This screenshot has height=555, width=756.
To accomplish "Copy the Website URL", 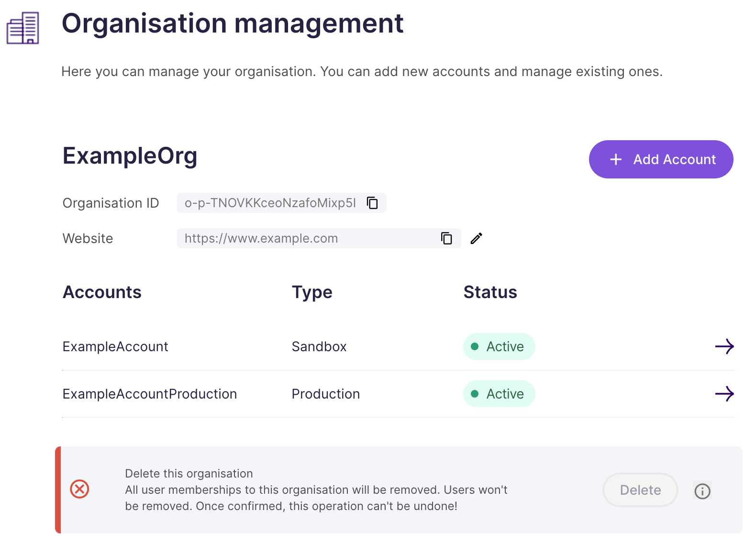I will click(x=446, y=238).
